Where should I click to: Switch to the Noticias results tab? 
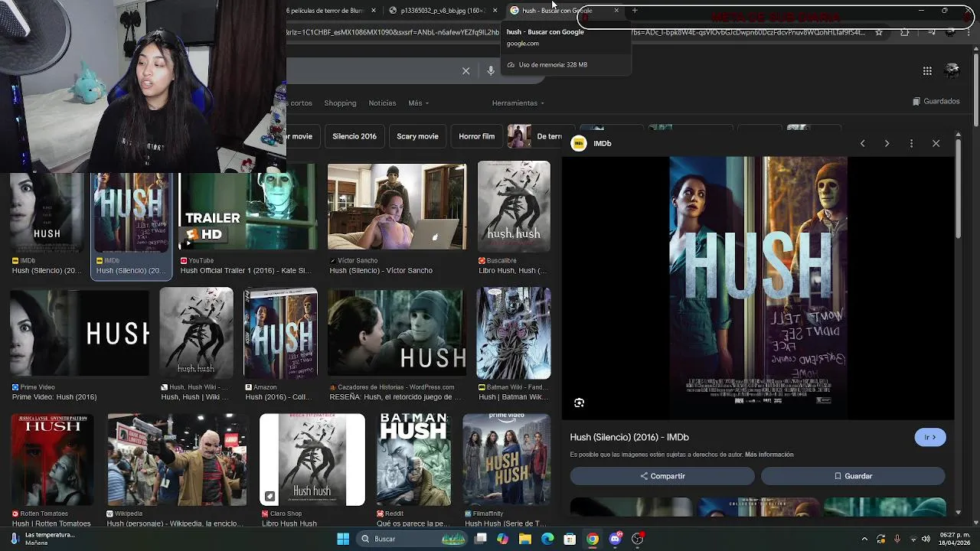click(x=382, y=103)
